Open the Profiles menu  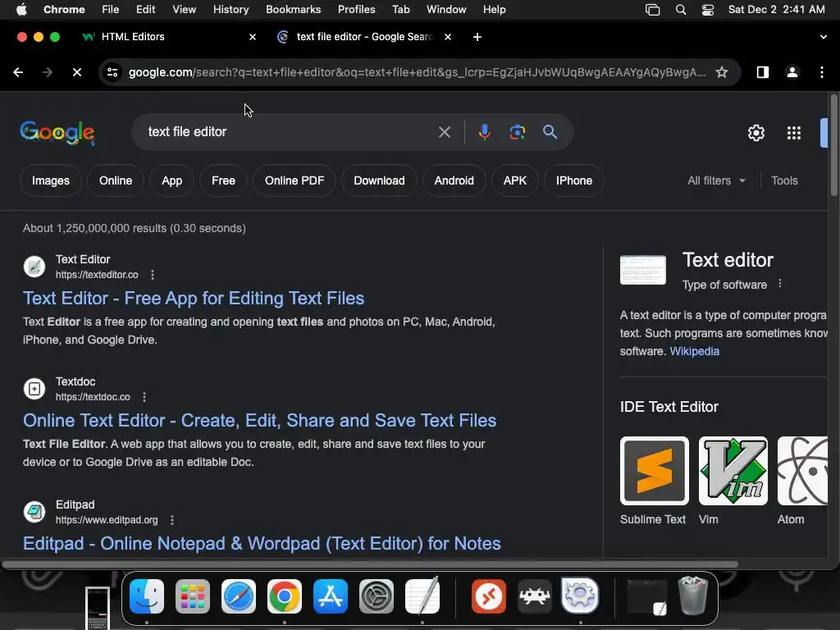(x=356, y=10)
